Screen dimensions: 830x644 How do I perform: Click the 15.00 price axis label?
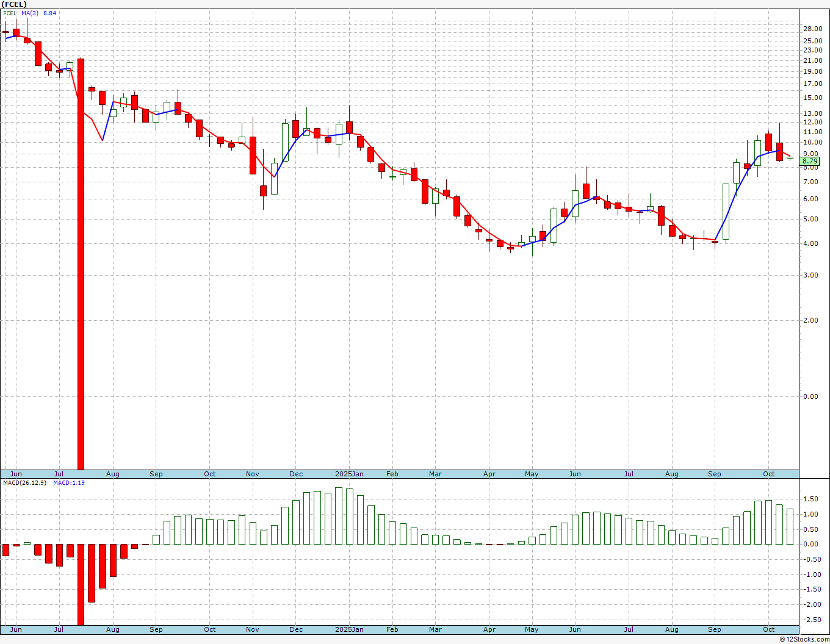pyautogui.click(x=812, y=98)
